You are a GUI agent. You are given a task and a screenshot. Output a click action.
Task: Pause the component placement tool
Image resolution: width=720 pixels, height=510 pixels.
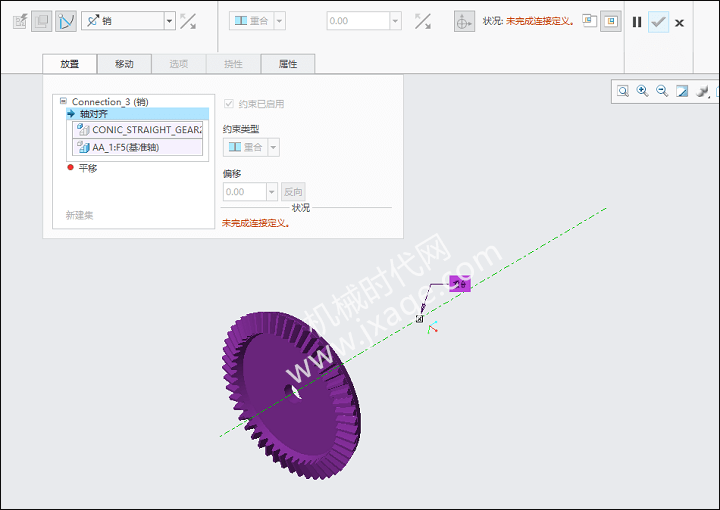[x=637, y=22]
